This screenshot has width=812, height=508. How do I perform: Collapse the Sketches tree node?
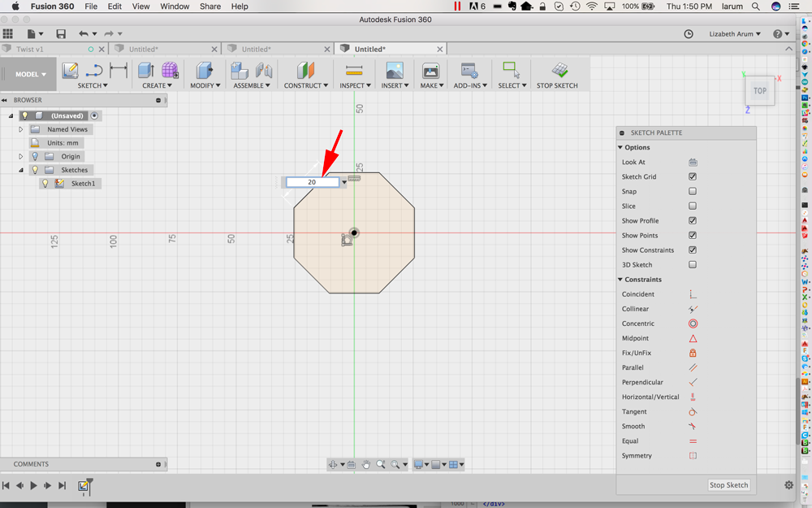21,170
